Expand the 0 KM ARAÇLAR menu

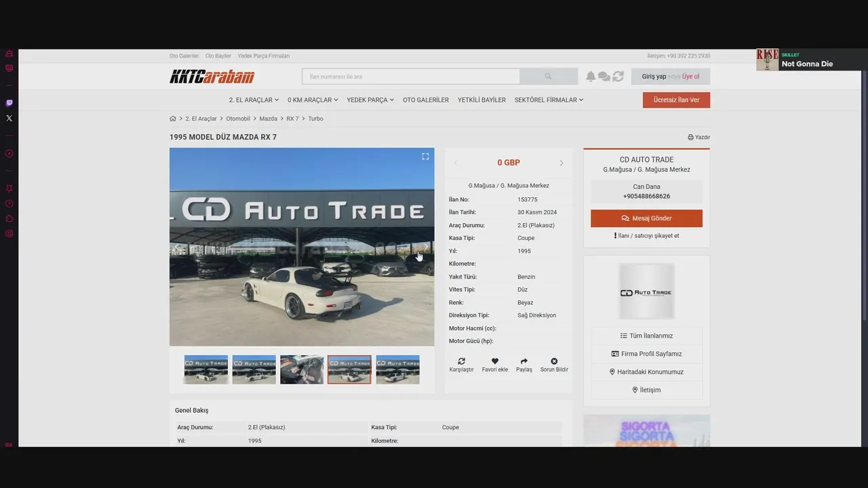(x=313, y=100)
